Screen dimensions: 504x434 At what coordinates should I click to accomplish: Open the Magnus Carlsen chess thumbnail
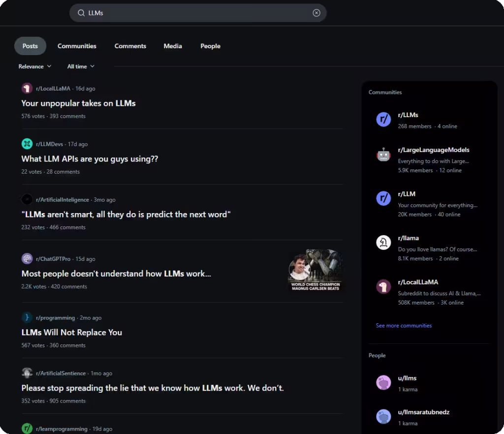315,270
